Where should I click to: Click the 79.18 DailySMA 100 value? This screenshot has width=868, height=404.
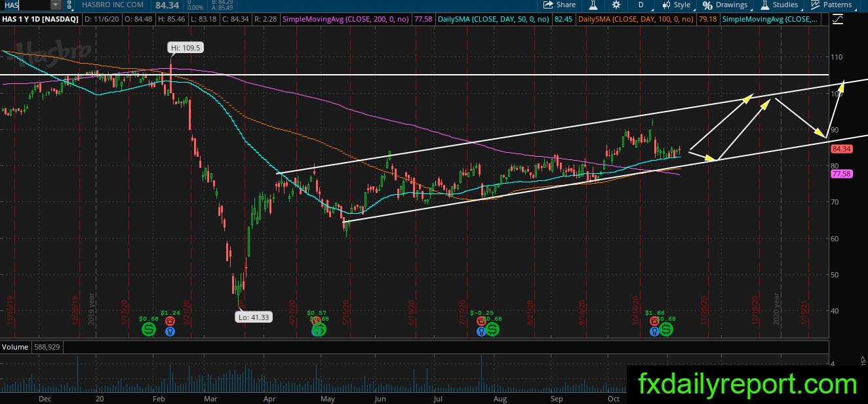point(707,20)
